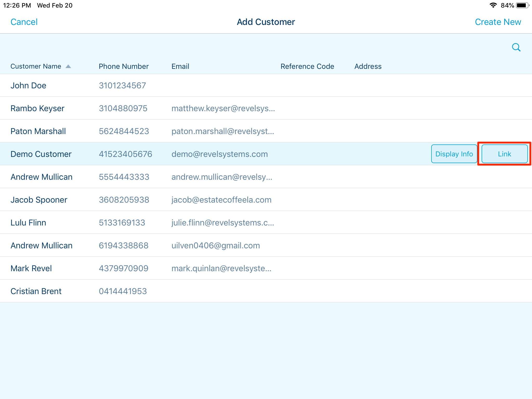Select Mark Revel in customer list
This screenshot has height=399, width=532.
pyautogui.click(x=31, y=268)
